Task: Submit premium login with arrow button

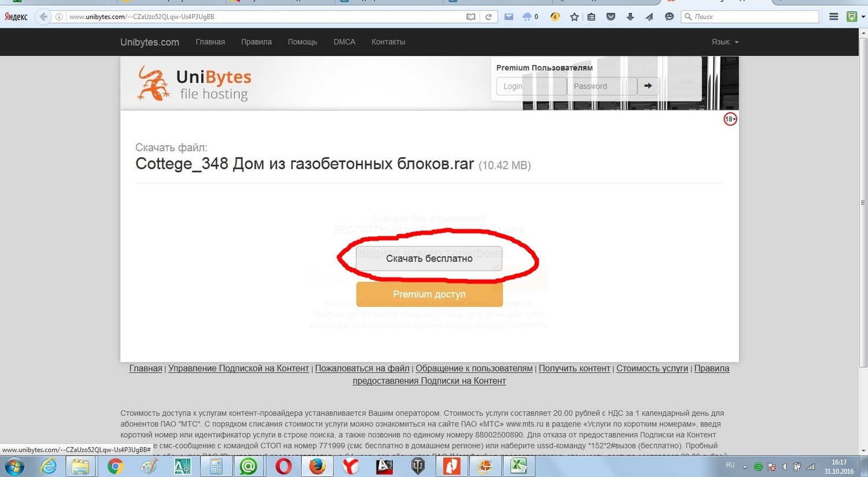Action: (x=648, y=86)
